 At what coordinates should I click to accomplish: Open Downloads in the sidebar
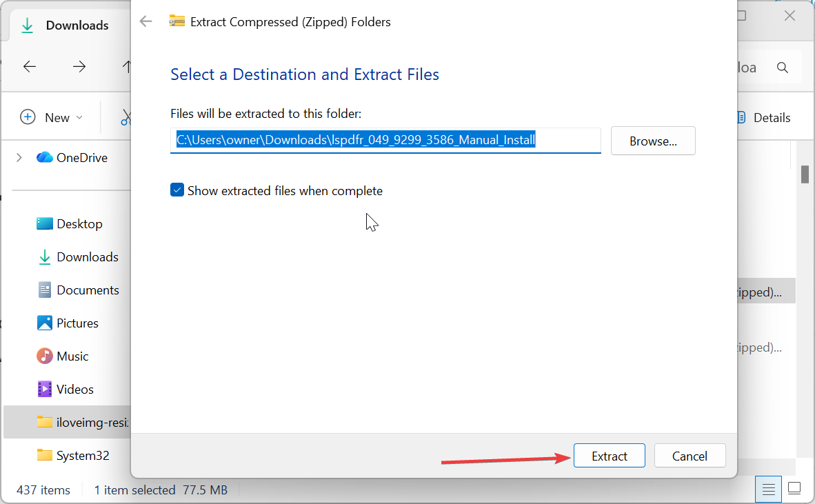click(x=87, y=257)
